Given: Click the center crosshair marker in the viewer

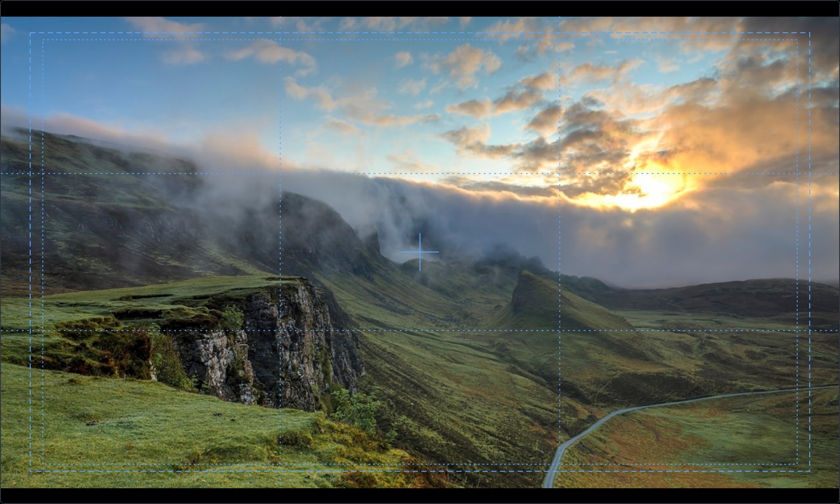Looking at the screenshot, I should [x=420, y=252].
